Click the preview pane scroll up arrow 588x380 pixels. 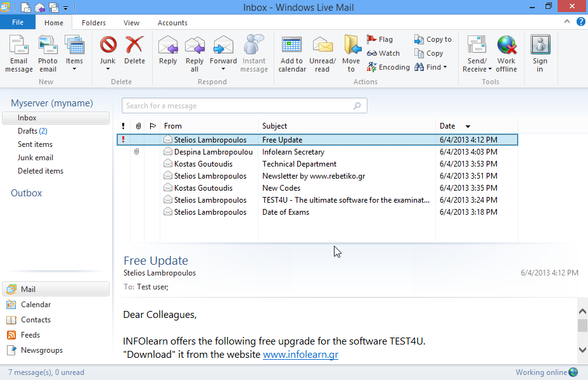tap(582, 312)
